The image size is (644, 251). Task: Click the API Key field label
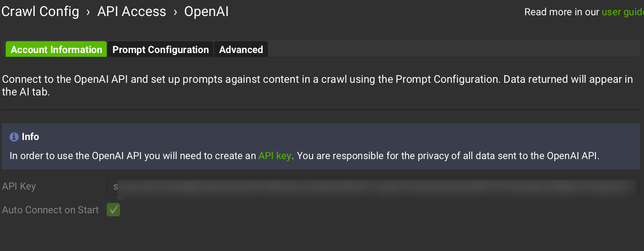coord(19,186)
